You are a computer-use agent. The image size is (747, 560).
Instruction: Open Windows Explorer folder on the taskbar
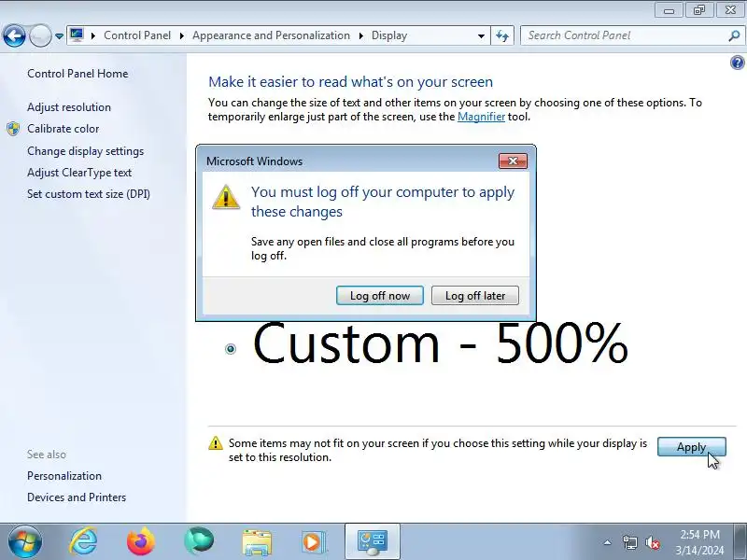click(x=258, y=542)
